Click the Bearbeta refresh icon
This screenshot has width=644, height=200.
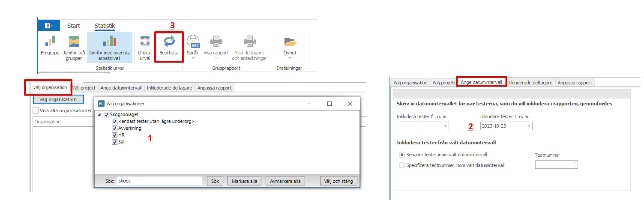coord(169,41)
